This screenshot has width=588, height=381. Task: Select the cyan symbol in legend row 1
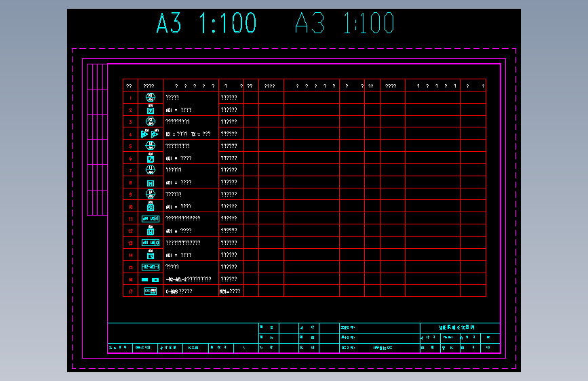[151, 98]
